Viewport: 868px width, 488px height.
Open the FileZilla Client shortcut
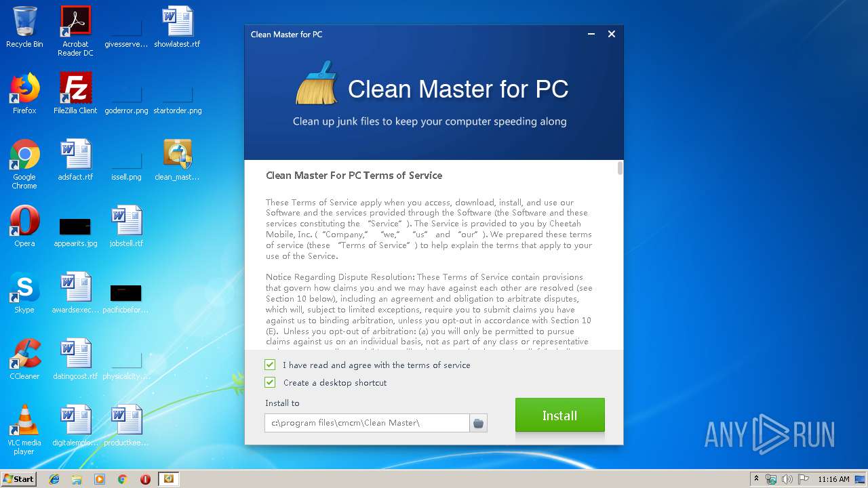tap(75, 94)
